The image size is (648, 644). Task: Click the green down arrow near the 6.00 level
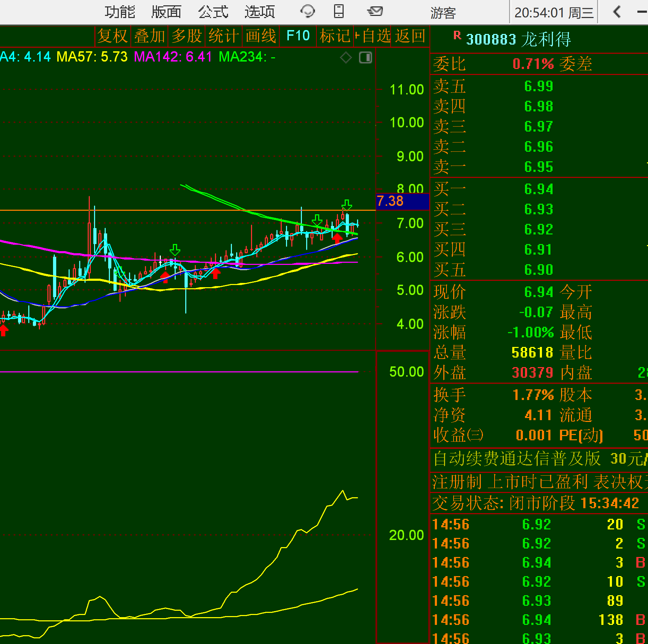175,250
